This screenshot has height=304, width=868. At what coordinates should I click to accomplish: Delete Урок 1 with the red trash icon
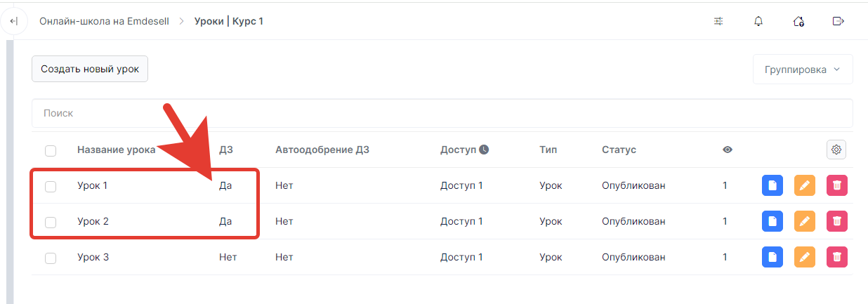pyautogui.click(x=837, y=185)
